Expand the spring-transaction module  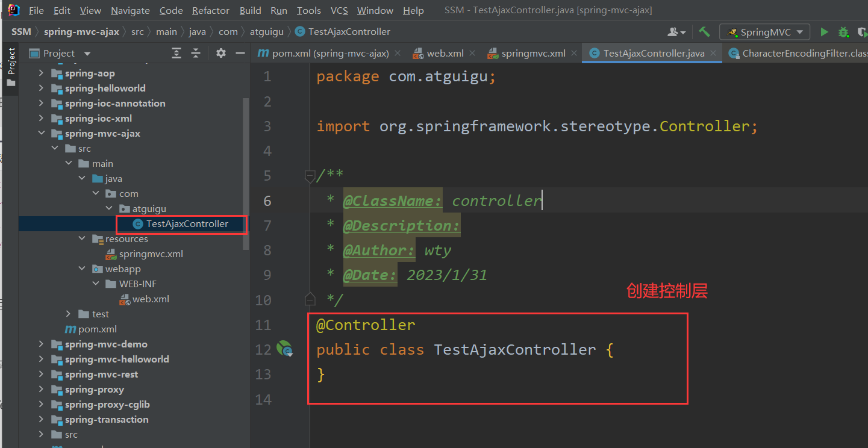click(x=40, y=420)
